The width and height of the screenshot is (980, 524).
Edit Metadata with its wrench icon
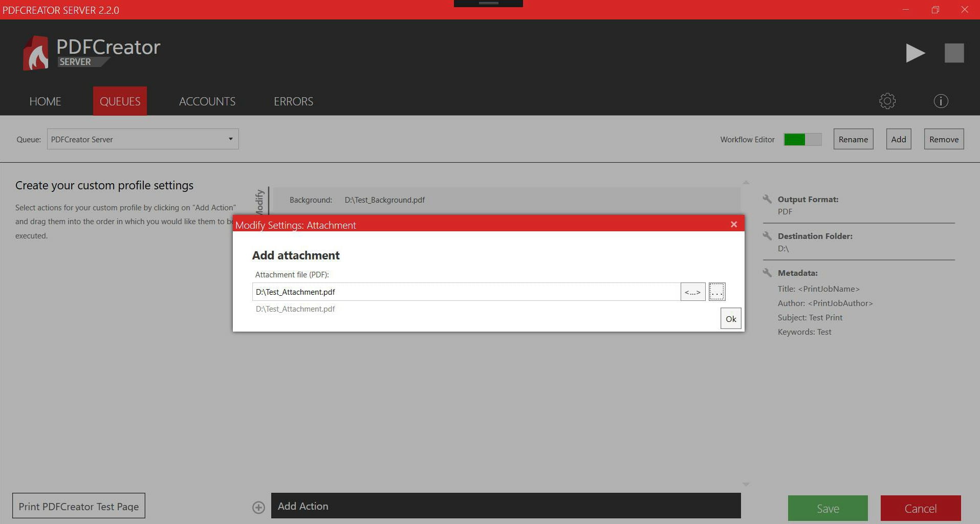[x=767, y=273]
